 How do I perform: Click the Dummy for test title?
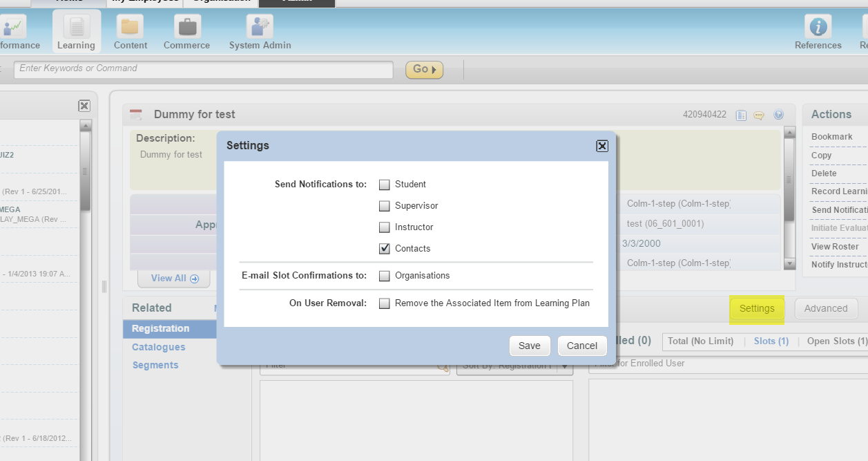pos(195,115)
